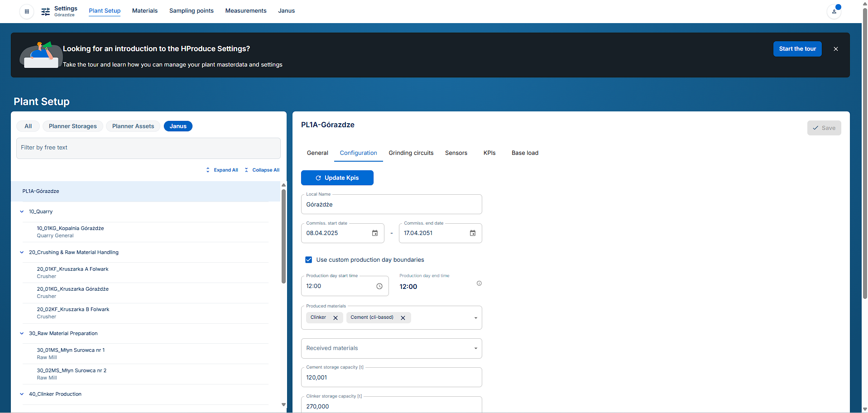Open the Sensors tab
Viewport: 868px width, 413px height.
coord(456,153)
